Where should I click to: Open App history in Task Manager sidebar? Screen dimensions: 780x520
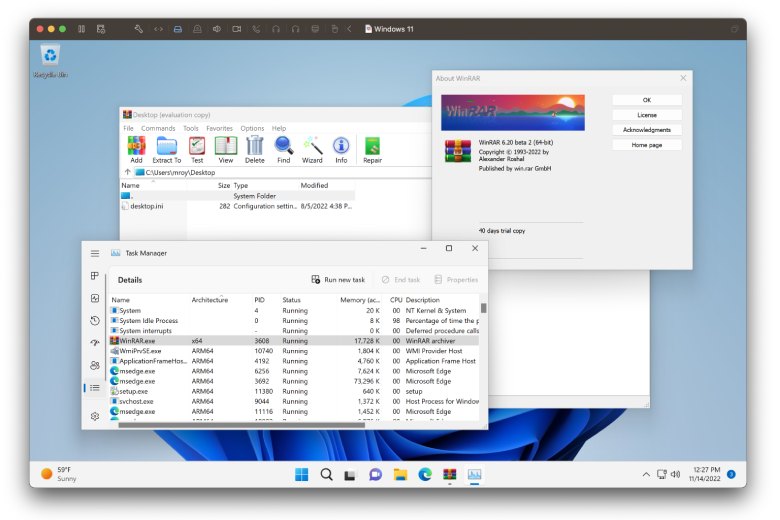click(x=95, y=320)
